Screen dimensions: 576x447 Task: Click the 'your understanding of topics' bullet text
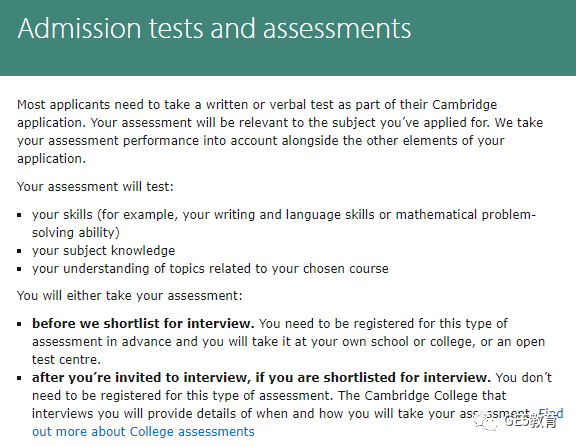pyautogui.click(x=210, y=268)
